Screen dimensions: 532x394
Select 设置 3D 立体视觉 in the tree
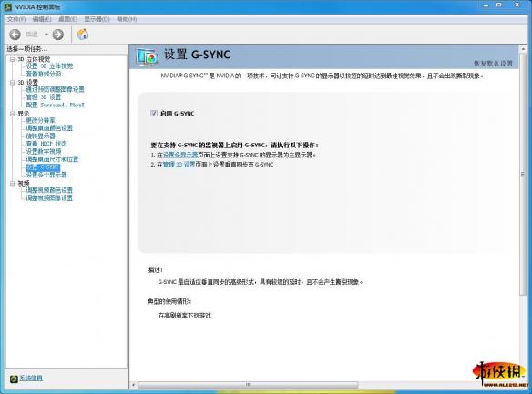pyautogui.click(x=49, y=66)
